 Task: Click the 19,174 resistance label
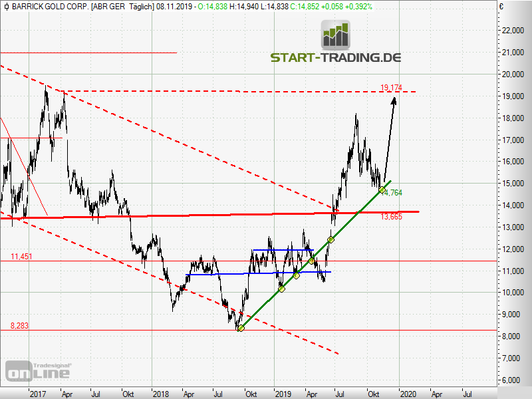click(391, 88)
